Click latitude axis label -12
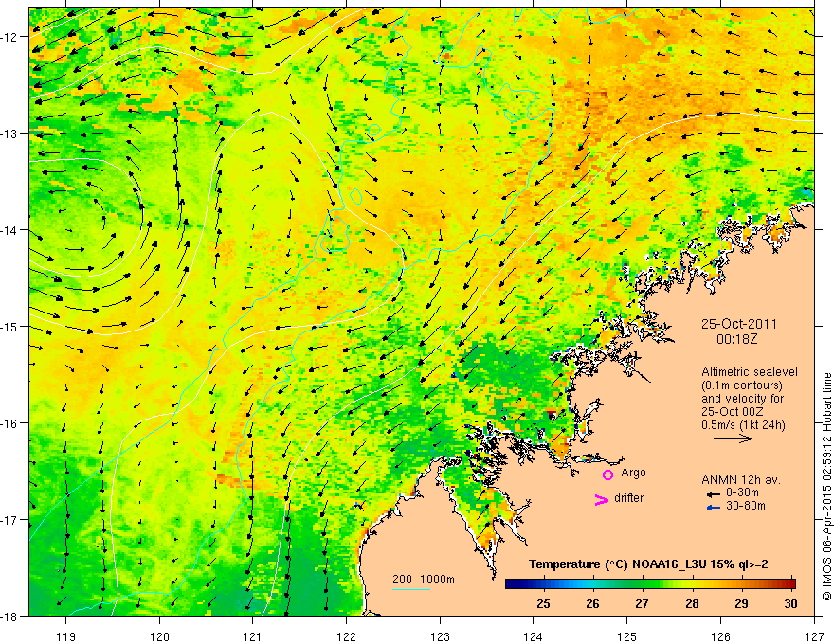The width and height of the screenshot is (834, 644). point(11,37)
